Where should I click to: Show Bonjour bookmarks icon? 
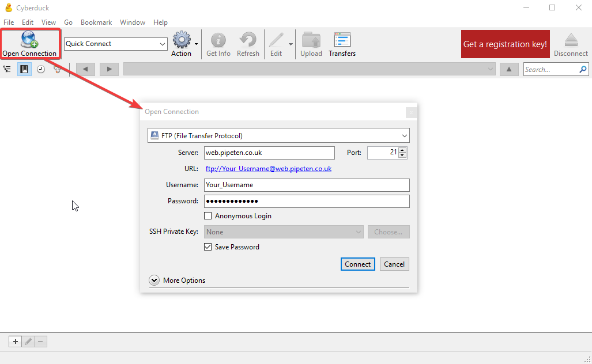pyautogui.click(x=57, y=69)
